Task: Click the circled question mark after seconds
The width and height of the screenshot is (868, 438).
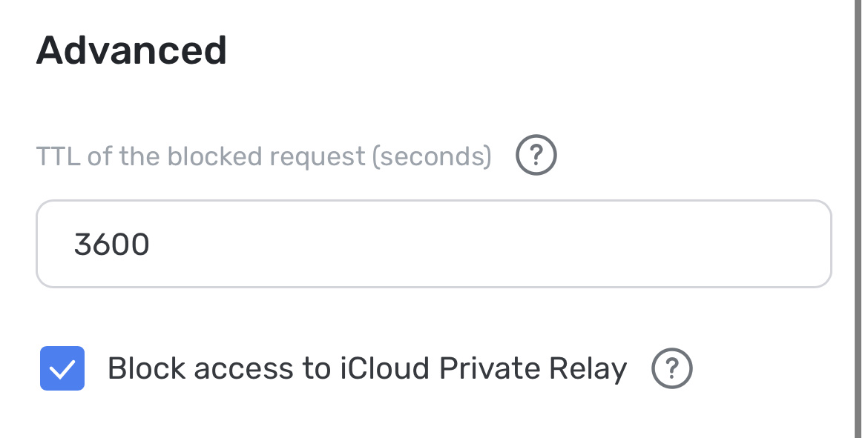Action: tap(536, 155)
